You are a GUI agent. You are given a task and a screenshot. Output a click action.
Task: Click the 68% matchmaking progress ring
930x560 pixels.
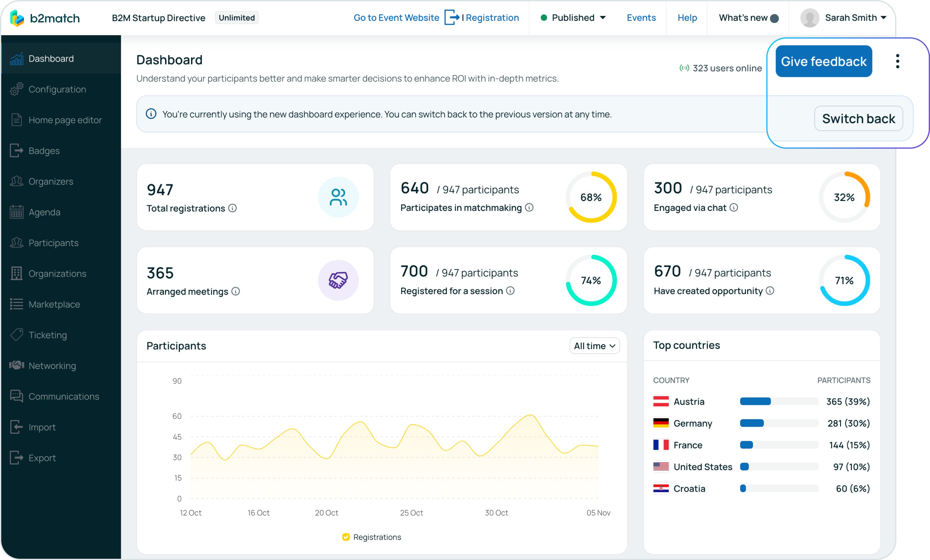(x=591, y=197)
